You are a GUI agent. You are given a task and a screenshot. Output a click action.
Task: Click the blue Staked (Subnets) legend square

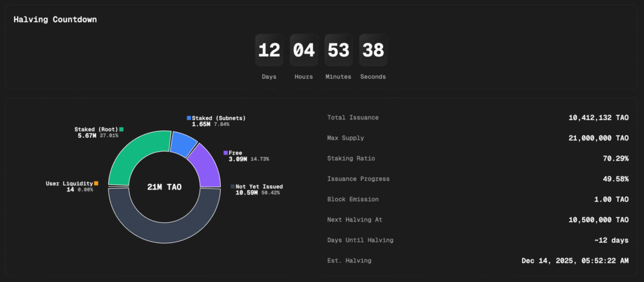pyautogui.click(x=189, y=118)
